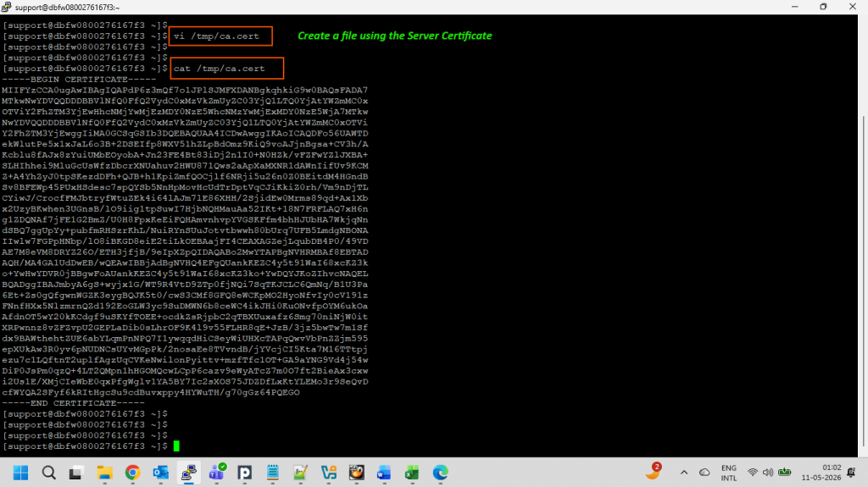
Task: Open the orange tray icon with badge 2
Action: coord(654,472)
